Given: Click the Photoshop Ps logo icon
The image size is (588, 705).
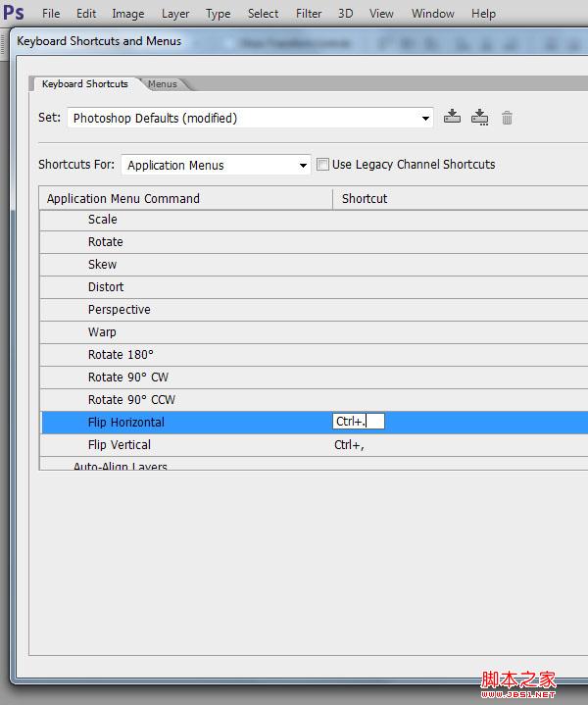Looking at the screenshot, I should (x=14, y=12).
